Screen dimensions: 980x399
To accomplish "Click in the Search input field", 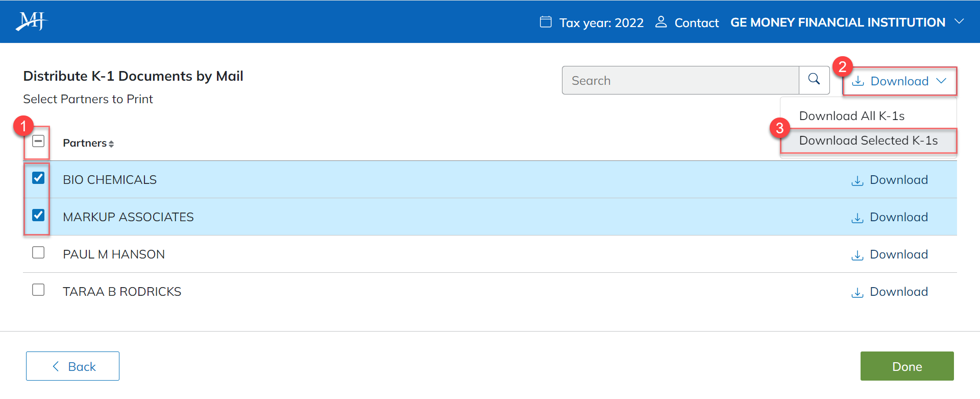I will [680, 80].
